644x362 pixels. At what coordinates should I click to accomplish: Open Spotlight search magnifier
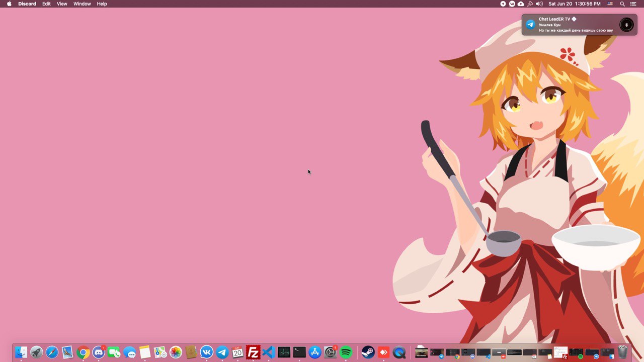click(622, 4)
